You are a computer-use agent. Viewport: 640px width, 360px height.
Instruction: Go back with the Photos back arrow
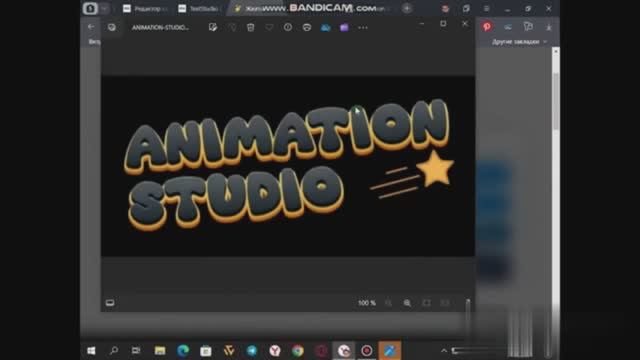91,27
